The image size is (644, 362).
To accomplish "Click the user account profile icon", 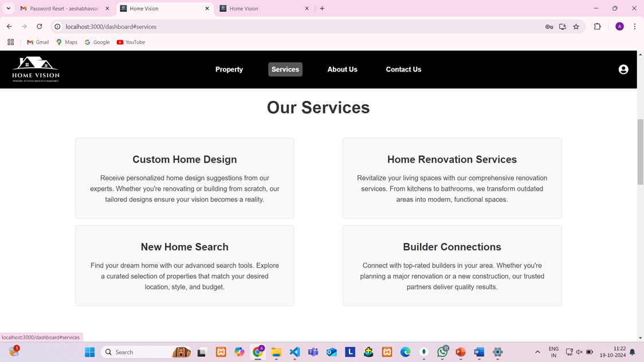I will [x=623, y=69].
